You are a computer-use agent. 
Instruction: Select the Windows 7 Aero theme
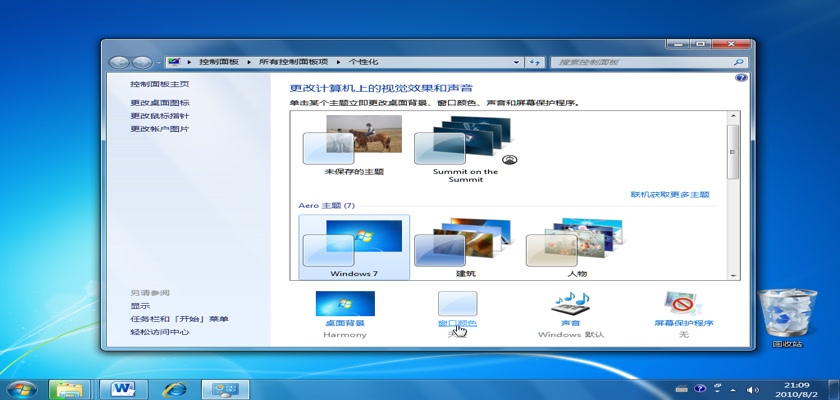[354, 246]
